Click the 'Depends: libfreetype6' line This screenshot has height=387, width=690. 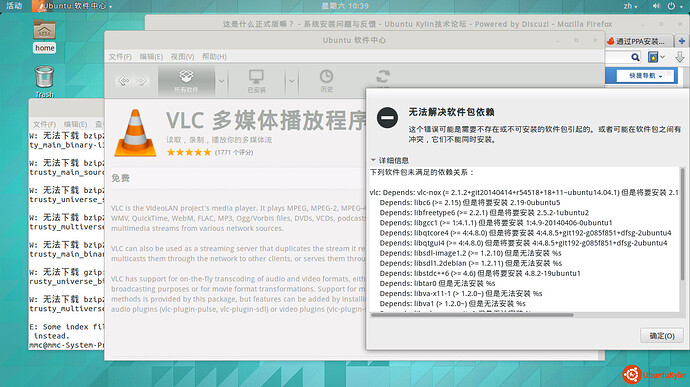pyautogui.click(x=484, y=213)
